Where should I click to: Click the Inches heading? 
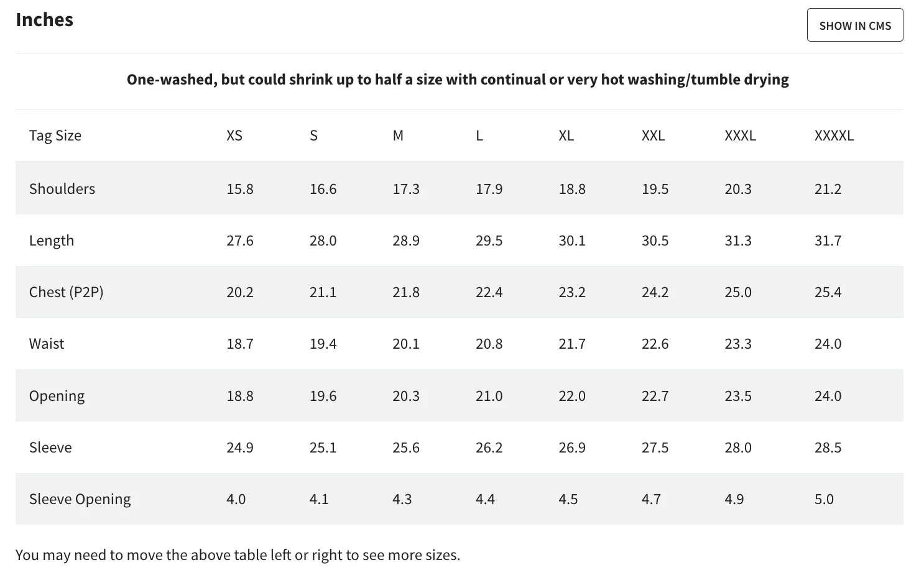pyautogui.click(x=44, y=20)
